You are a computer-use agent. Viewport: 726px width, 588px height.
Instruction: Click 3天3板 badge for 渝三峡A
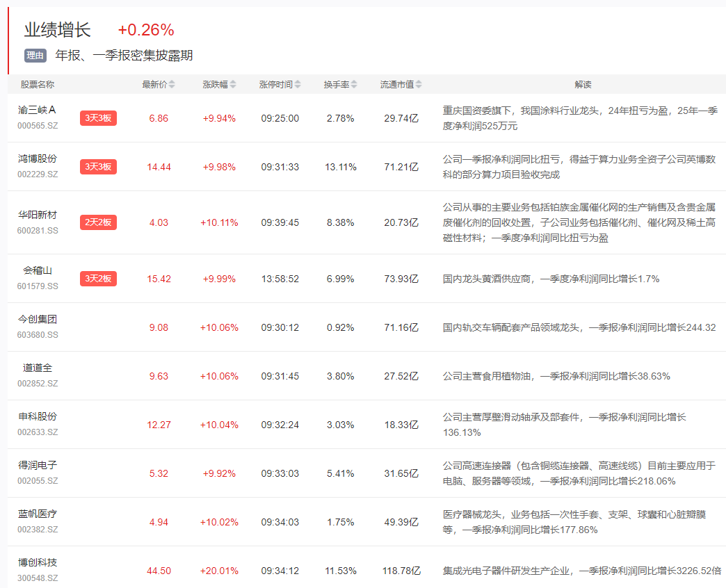(98, 118)
